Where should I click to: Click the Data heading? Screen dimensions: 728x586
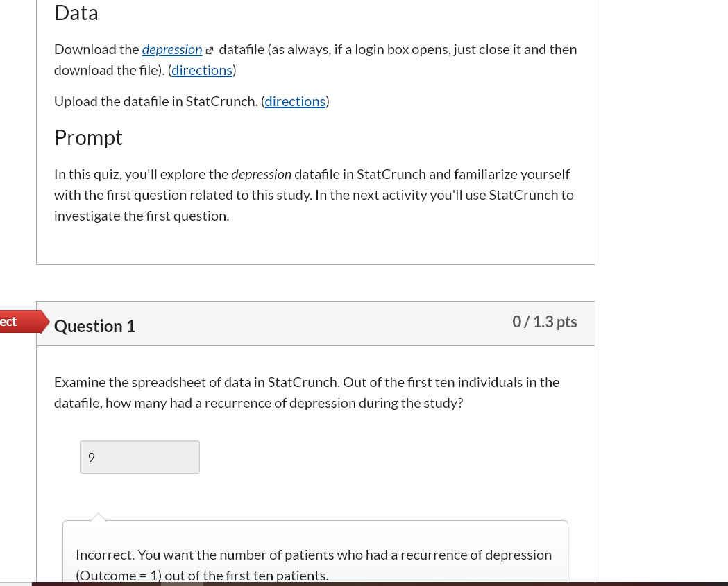(76, 12)
